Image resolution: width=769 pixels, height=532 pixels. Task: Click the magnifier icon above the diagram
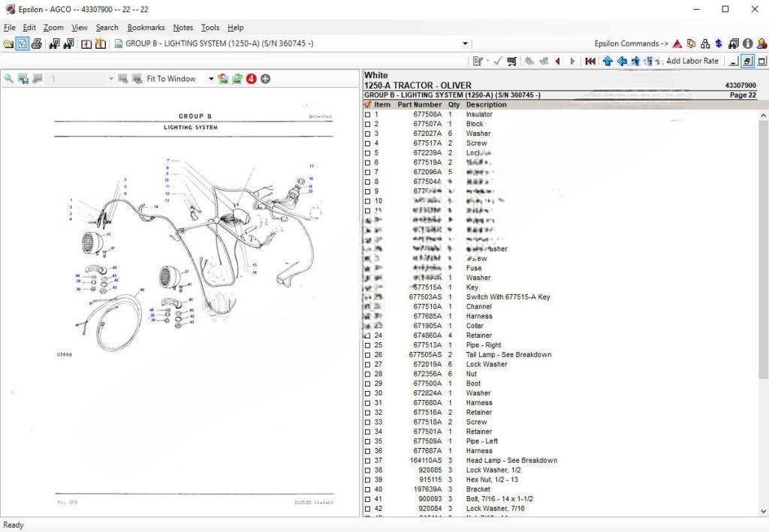[9, 79]
